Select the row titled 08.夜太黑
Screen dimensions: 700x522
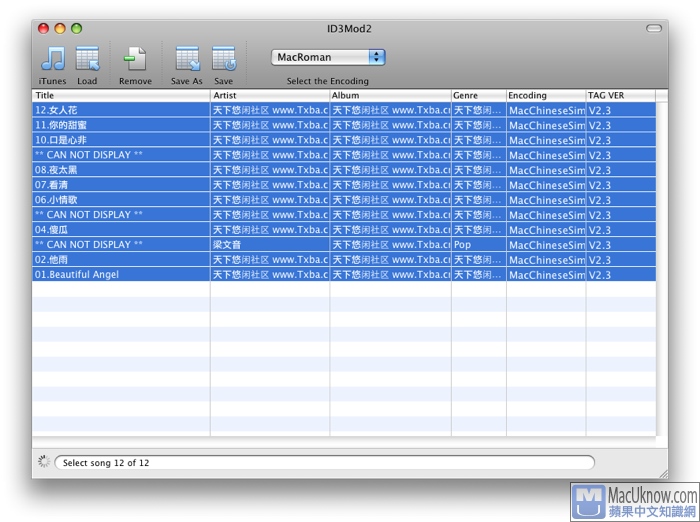(x=344, y=170)
